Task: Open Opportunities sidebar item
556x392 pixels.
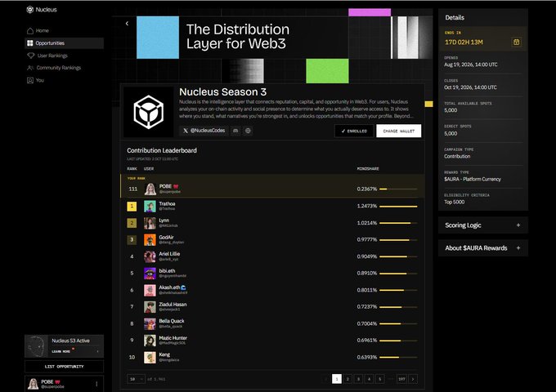Action: 64,43
